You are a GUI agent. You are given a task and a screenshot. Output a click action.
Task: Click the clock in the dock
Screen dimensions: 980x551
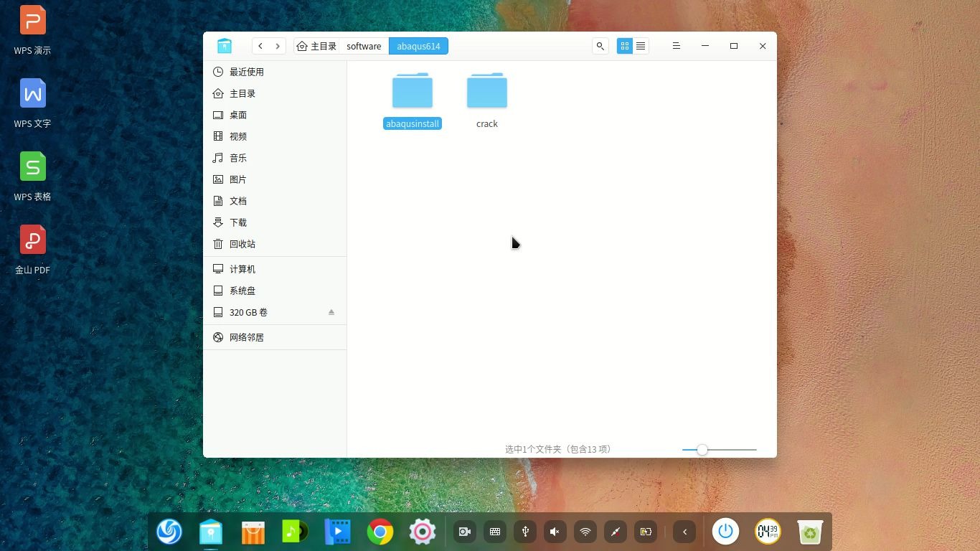768,532
